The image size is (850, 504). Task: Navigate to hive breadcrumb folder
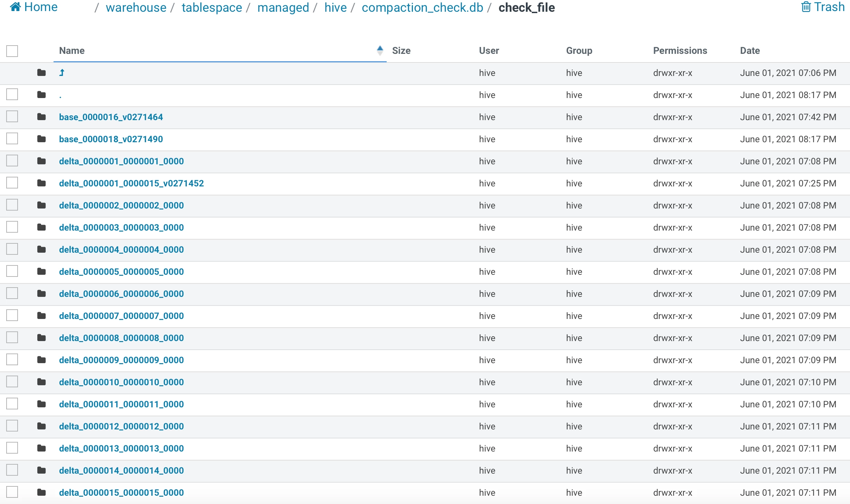click(x=335, y=7)
